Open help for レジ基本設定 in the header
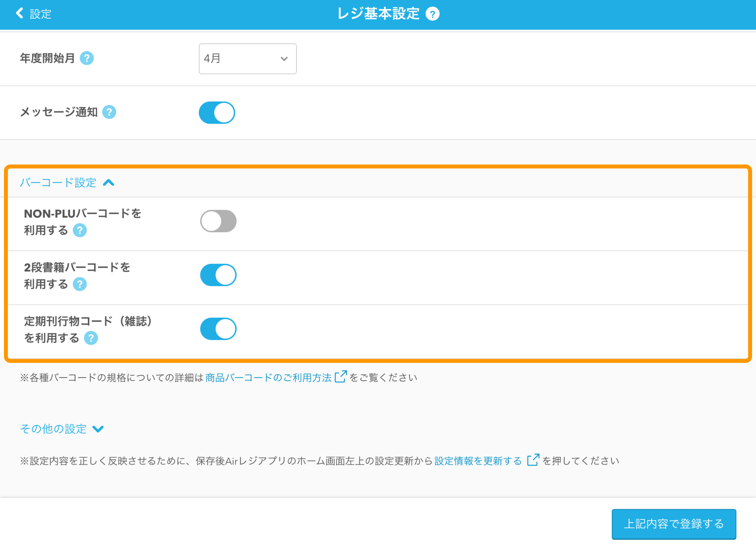Viewport: 756px width, 551px height. 432,13
